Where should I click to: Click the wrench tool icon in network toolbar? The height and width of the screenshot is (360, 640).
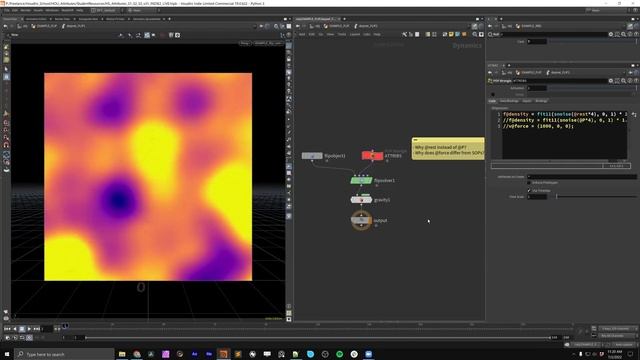click(404, 35)
